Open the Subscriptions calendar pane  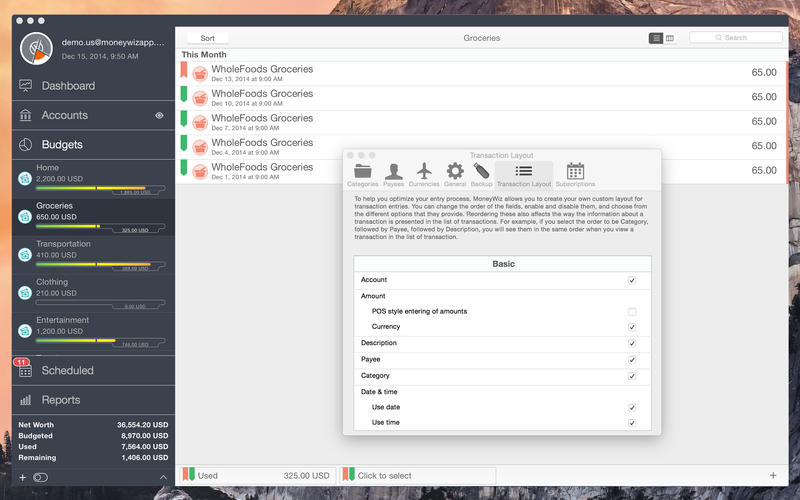(x=575, y=174)
